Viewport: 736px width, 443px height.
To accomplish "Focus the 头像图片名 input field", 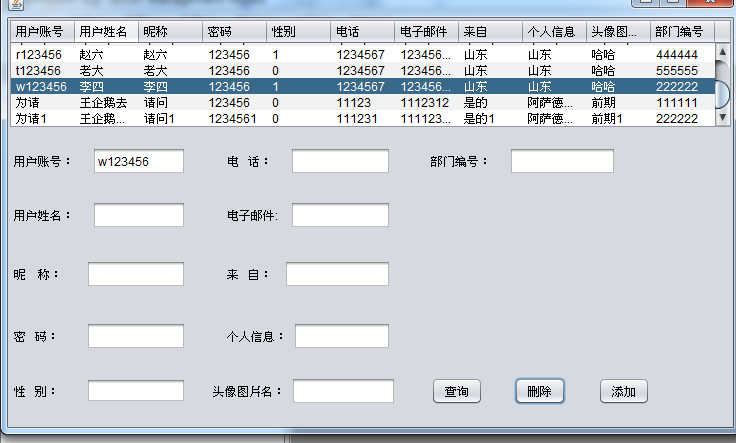I will (343, 391).
